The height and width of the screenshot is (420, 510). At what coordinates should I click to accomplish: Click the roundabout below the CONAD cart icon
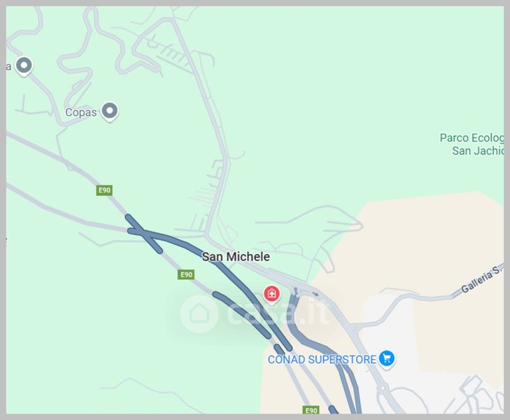click(383, 388)
